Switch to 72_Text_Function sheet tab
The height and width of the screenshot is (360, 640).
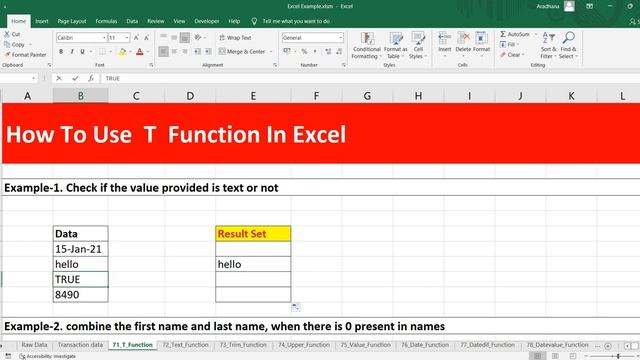coord(185,345)
